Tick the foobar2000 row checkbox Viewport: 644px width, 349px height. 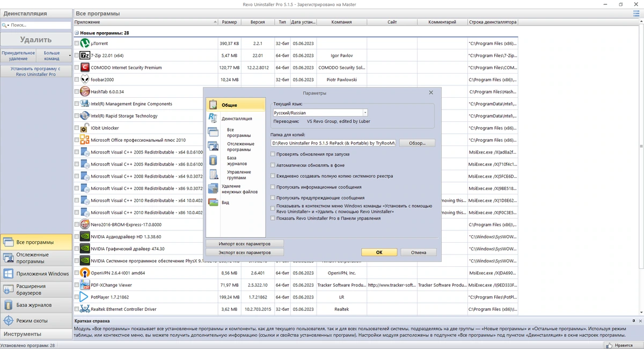coord(77,79)
